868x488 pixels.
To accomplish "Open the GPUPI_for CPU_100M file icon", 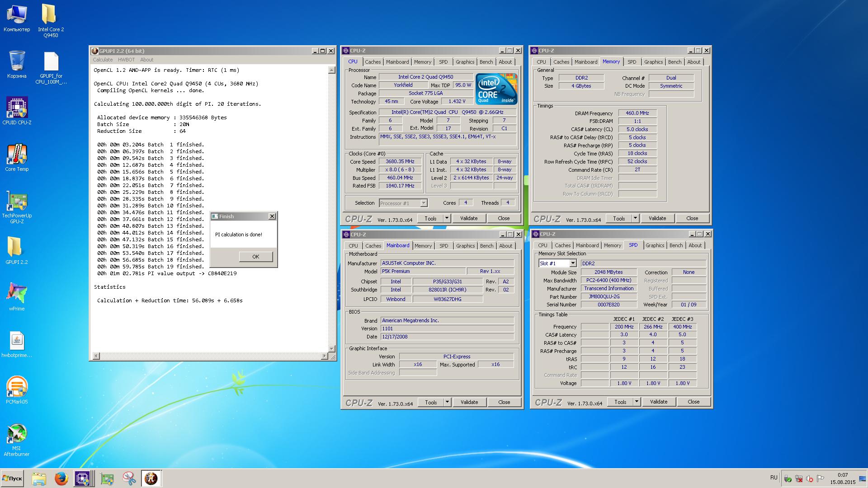I will (x=51, y=68).
